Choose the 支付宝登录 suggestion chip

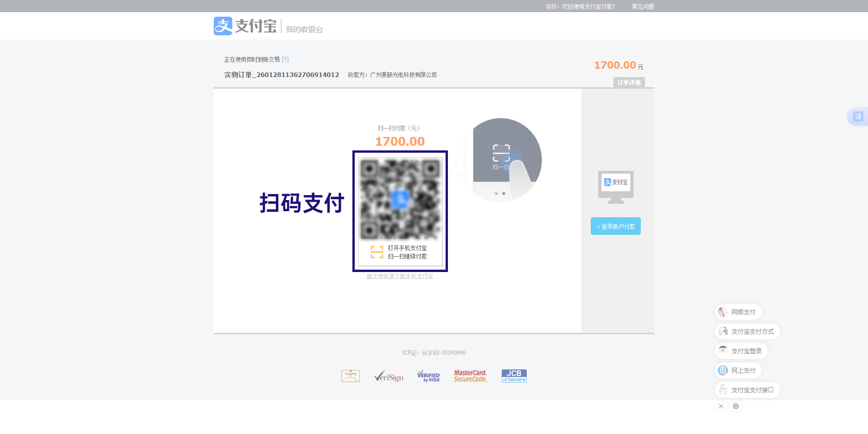pos(741,351)
